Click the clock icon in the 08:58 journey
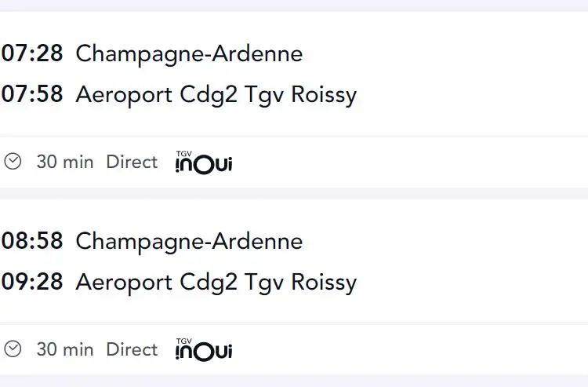588x387 pixels. 13,349
